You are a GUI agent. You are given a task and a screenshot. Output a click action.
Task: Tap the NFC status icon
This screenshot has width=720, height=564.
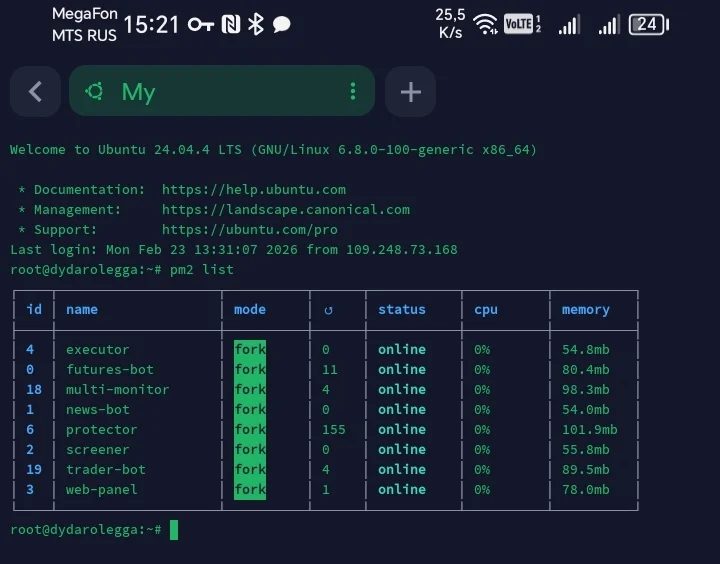tap(231, 24)
